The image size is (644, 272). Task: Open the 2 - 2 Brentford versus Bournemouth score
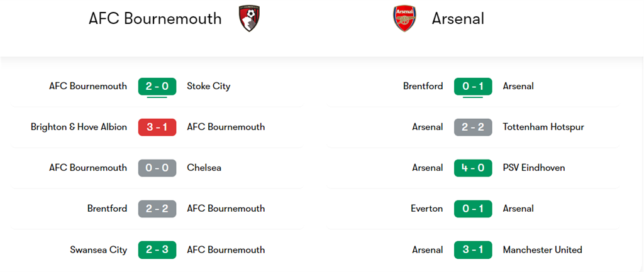[x=157, y=209]
